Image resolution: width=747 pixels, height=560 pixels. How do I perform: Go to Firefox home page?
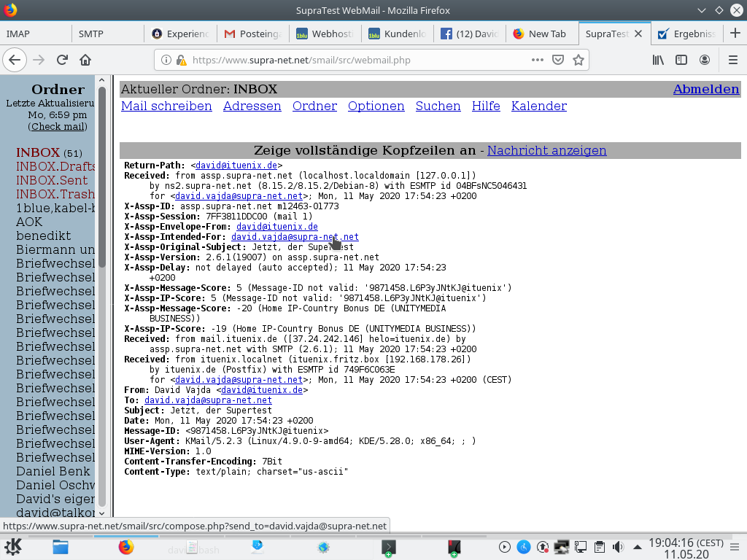[85, 60]
